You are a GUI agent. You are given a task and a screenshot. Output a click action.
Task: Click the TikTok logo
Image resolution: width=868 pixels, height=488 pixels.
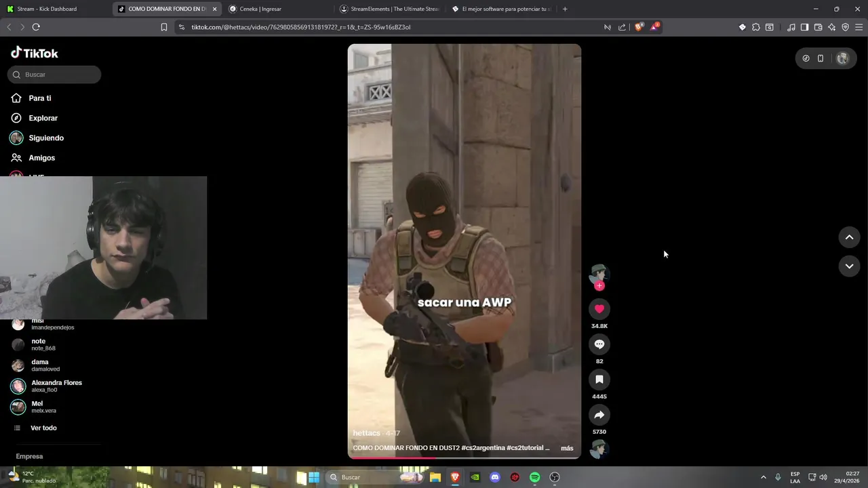35,53
